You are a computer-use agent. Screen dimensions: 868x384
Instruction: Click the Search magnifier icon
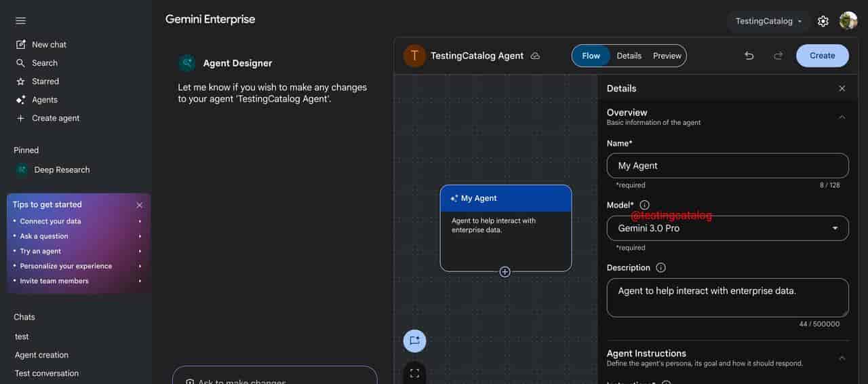click(20, 63)
